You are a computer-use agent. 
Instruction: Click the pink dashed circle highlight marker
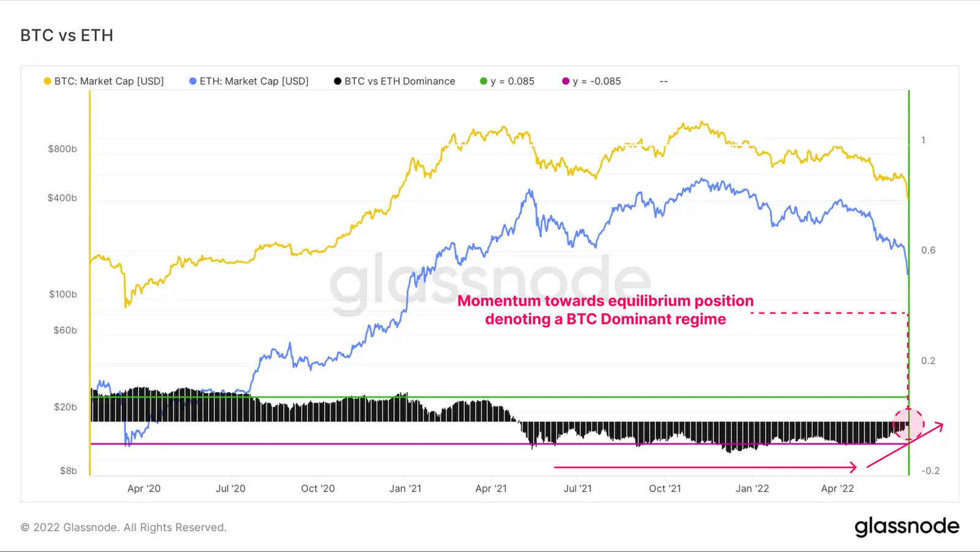[908, 424]
